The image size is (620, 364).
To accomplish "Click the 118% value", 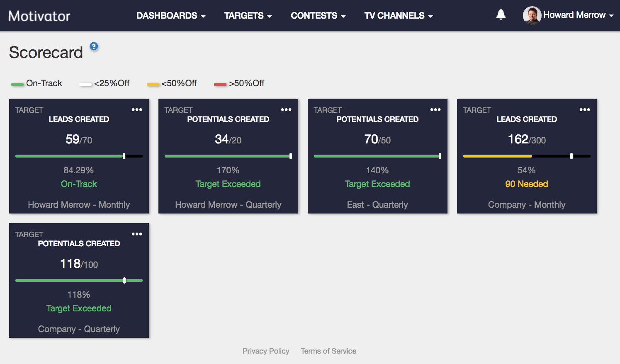I will pyautogui.click(x=79, y=295).
